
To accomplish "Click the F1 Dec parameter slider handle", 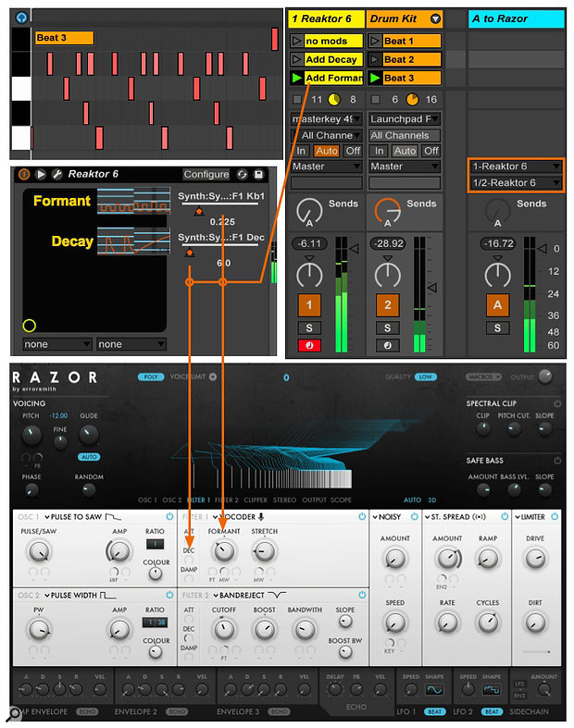I will 190,253.
